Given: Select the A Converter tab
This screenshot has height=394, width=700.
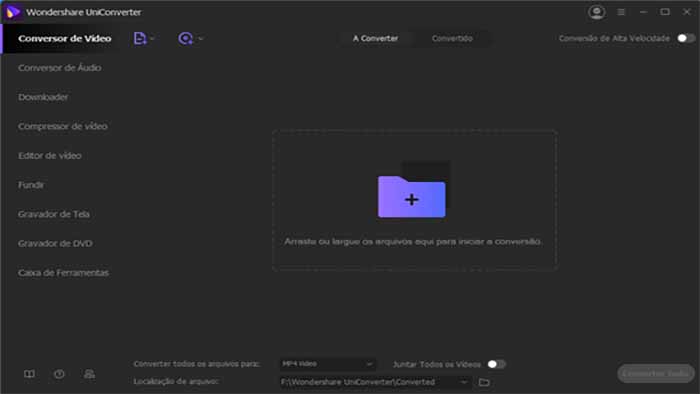Looking at the screenshot, I should tap(375, 38).
